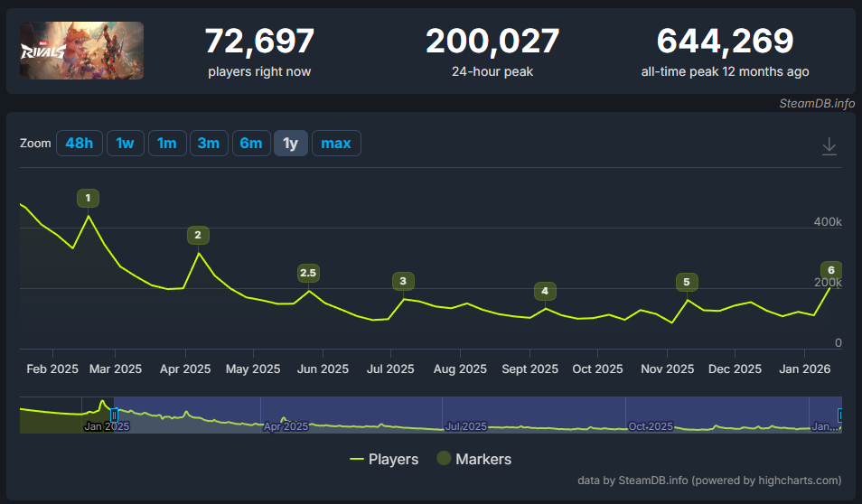Switch zoom to 1m
Viewport: 862px width, 504px height.
click(167, 144)
